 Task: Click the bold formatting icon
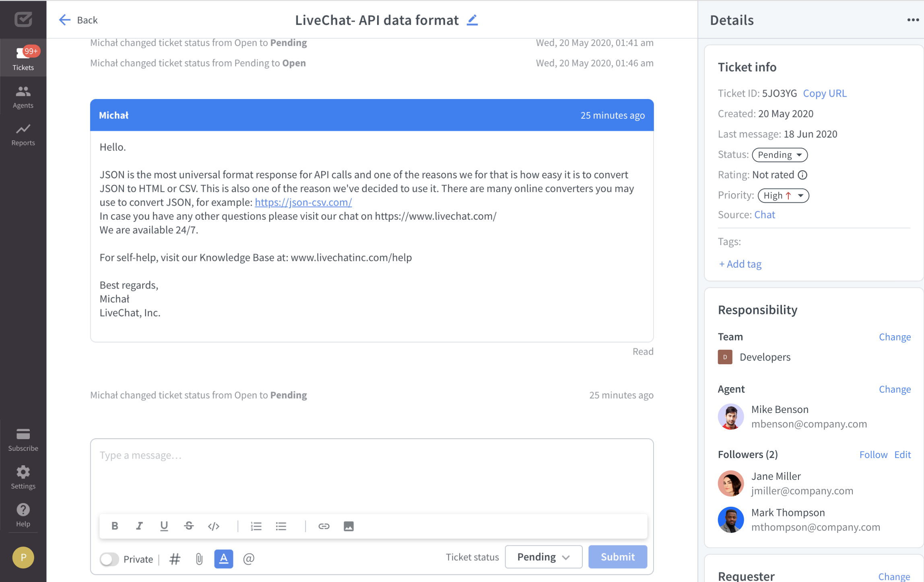tap(115, 526)
